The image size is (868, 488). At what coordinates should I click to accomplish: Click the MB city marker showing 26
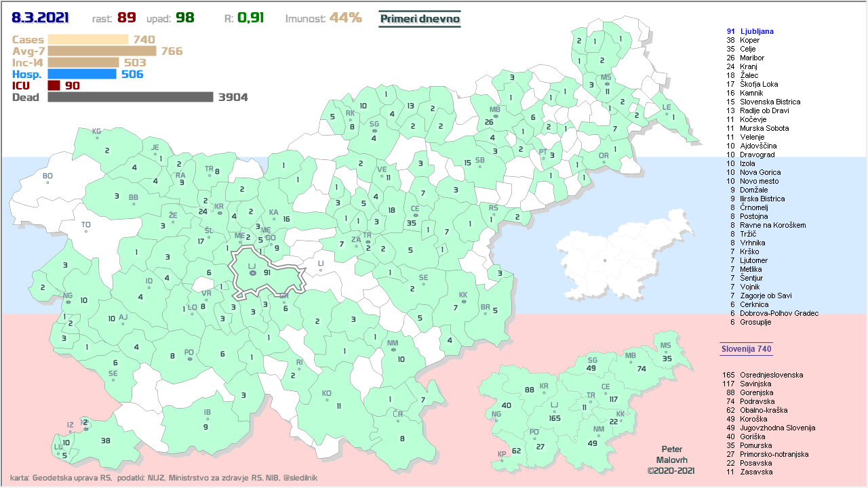(496, 117)
